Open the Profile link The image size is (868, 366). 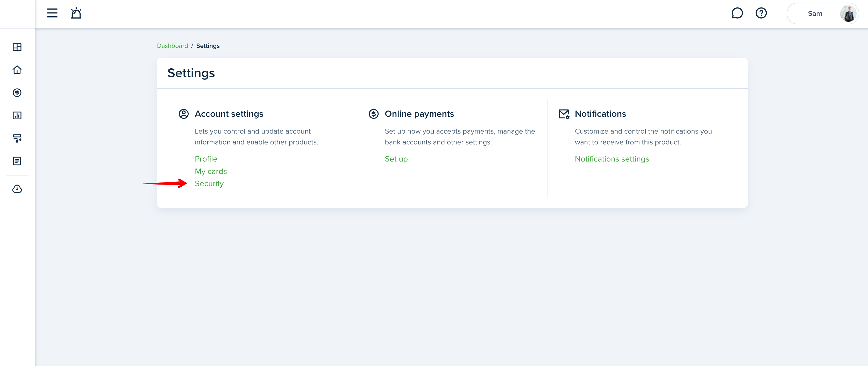coord(206,159)
